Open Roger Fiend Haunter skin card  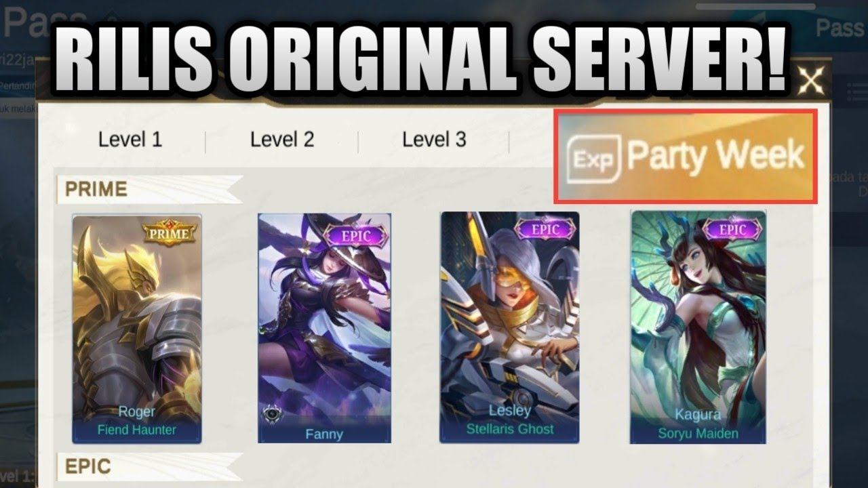[137, 329]
